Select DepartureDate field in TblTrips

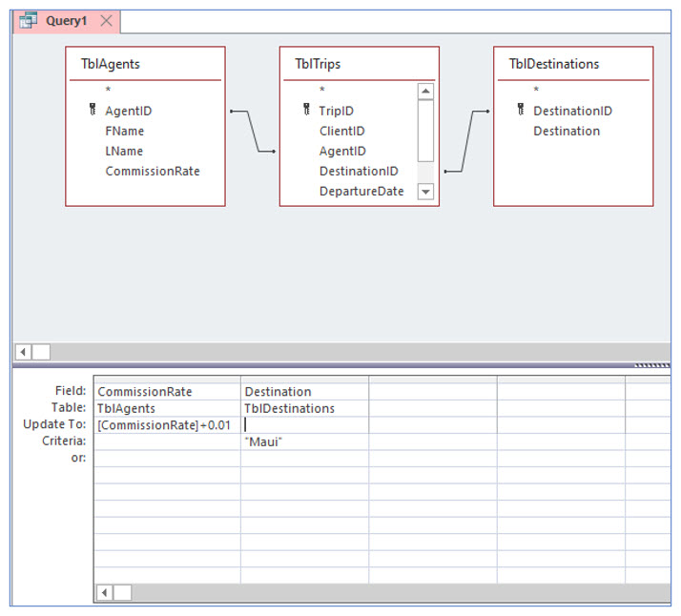(x=361, y=191)
